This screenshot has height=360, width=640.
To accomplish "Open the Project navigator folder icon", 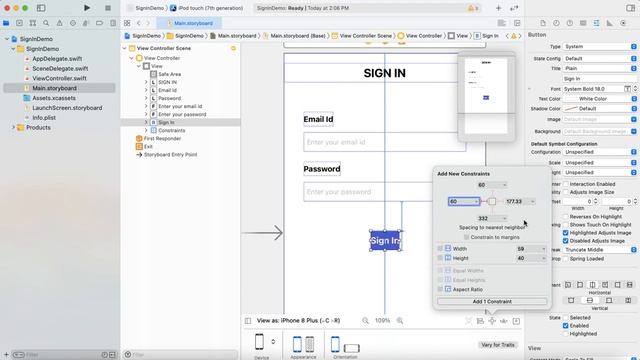I will tap(6, 23).
